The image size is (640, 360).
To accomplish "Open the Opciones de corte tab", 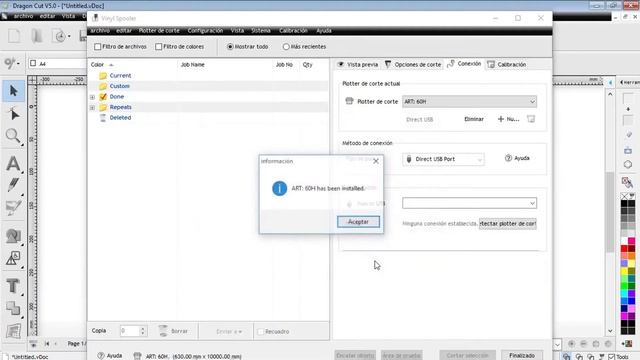I will point(413,64).
